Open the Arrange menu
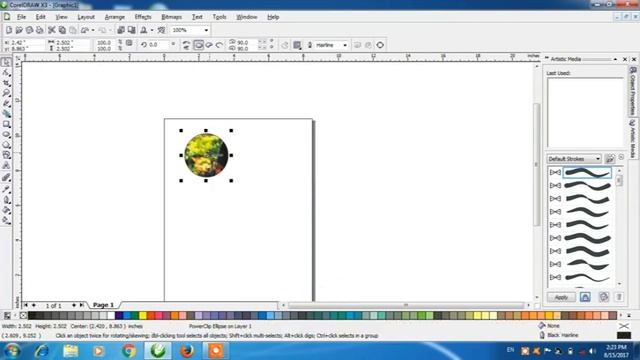 115,17
